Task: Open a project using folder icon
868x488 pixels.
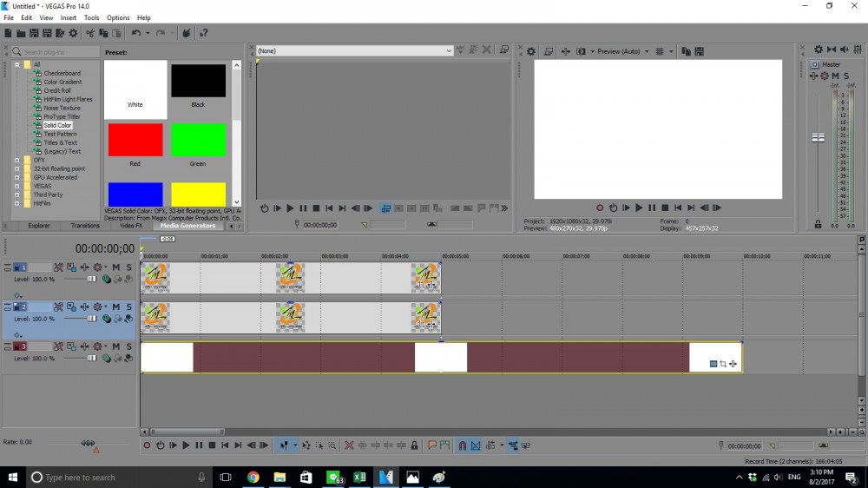Action: 21,33
